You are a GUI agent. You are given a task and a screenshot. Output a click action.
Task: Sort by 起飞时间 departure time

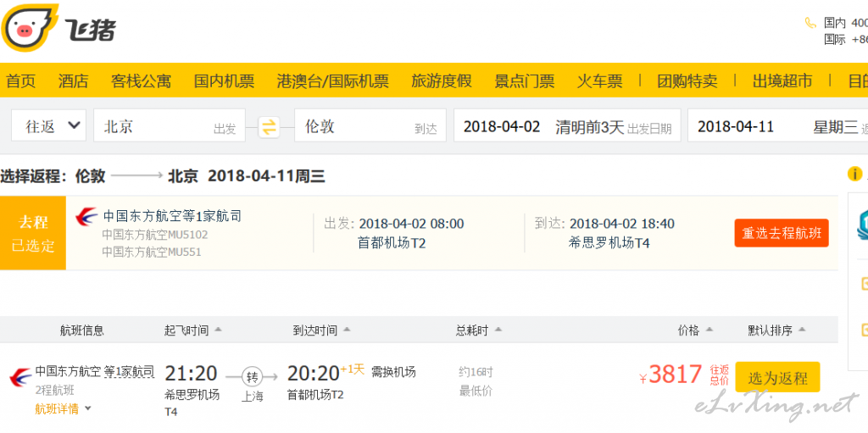pos(192,330)
